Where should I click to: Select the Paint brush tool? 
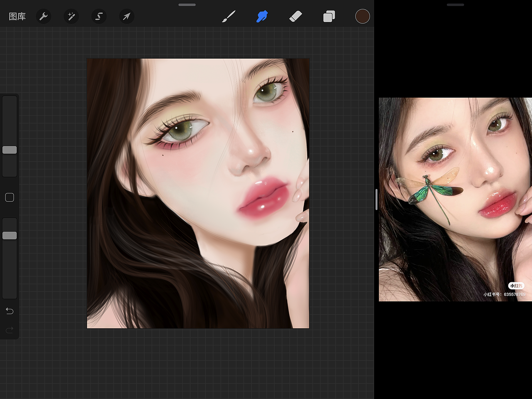point(229,17)
